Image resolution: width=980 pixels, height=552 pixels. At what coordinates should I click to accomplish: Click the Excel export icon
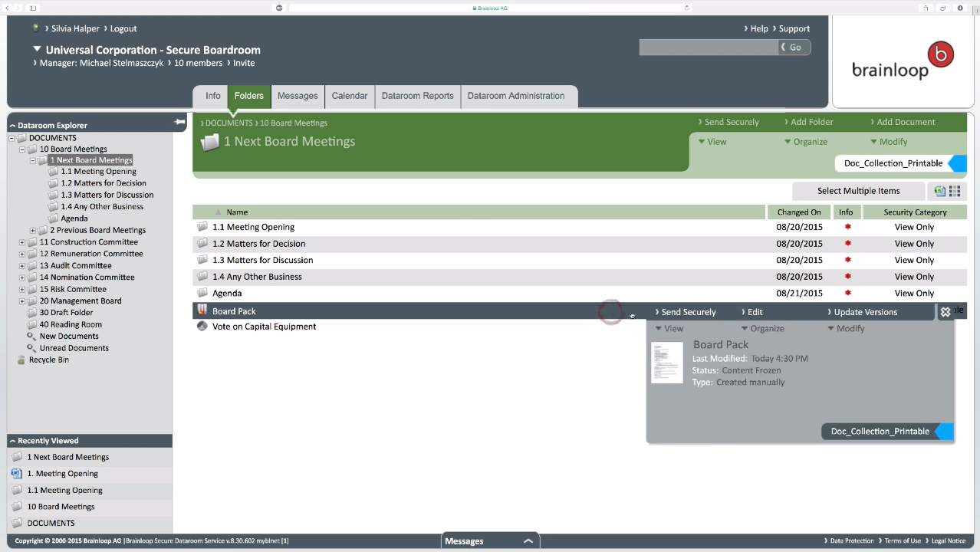coord(939,191)
